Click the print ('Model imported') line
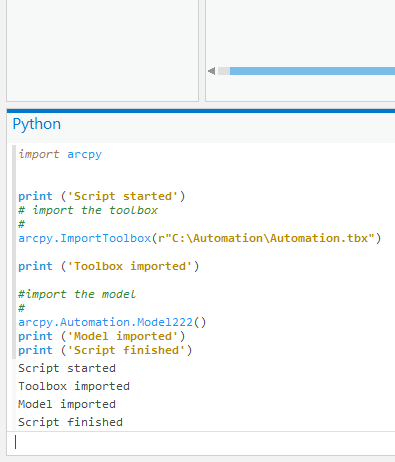This screenshot has width=395, height=462. tap(102, 336)
